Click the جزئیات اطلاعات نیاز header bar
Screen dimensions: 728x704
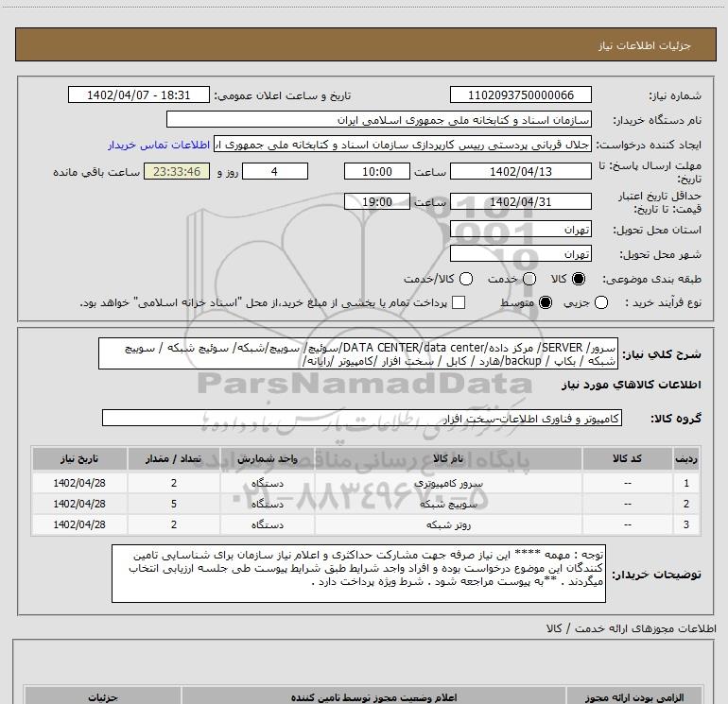tap(366, 44)
